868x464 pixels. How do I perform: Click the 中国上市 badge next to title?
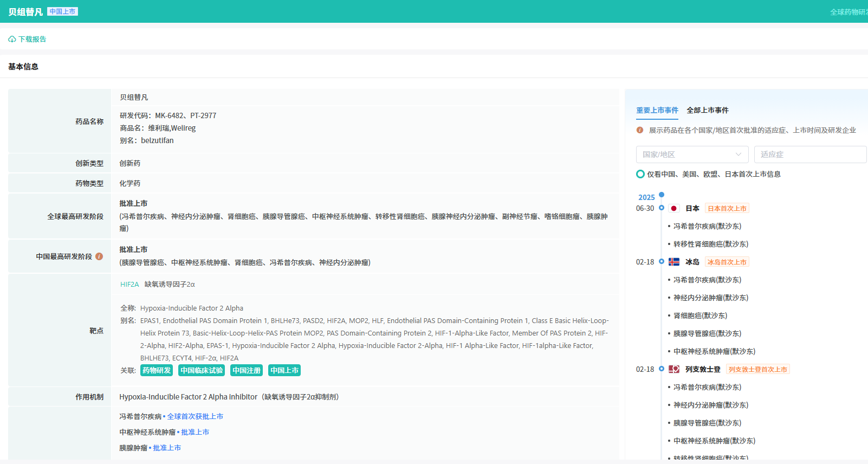point(62,11)
